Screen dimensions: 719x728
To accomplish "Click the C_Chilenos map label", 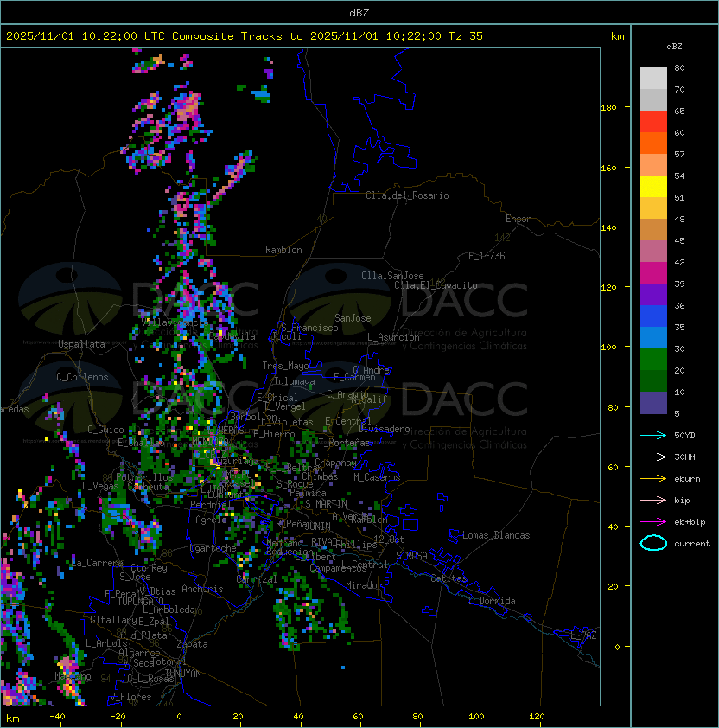I will (x=82, y=377).
